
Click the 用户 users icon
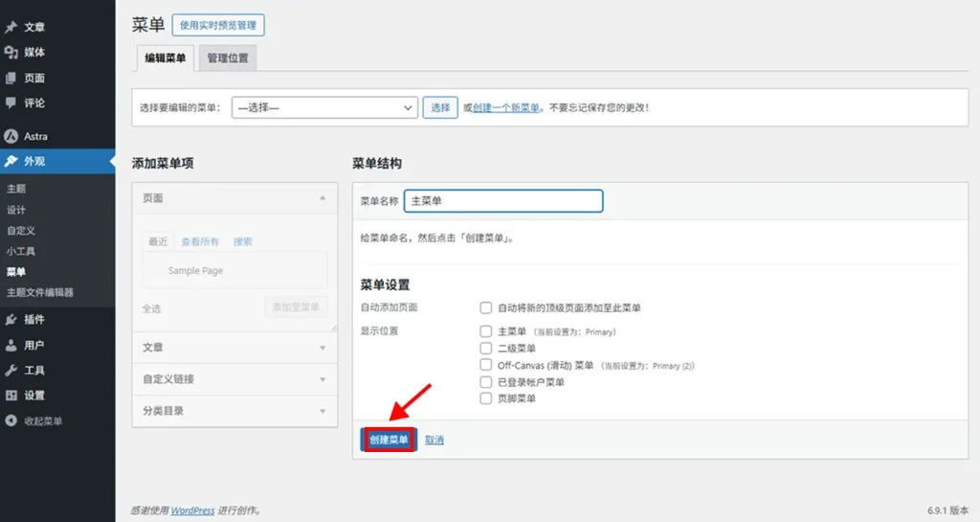[x=11, y=345]
